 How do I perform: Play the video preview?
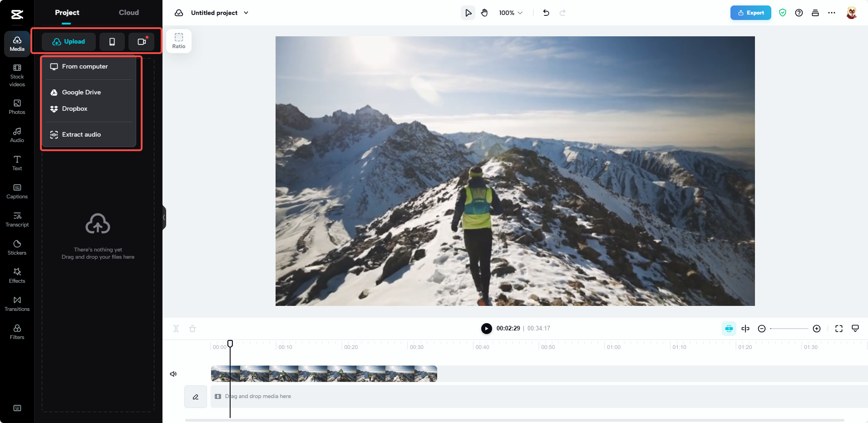pyautogui.click(x=486, y=329)
